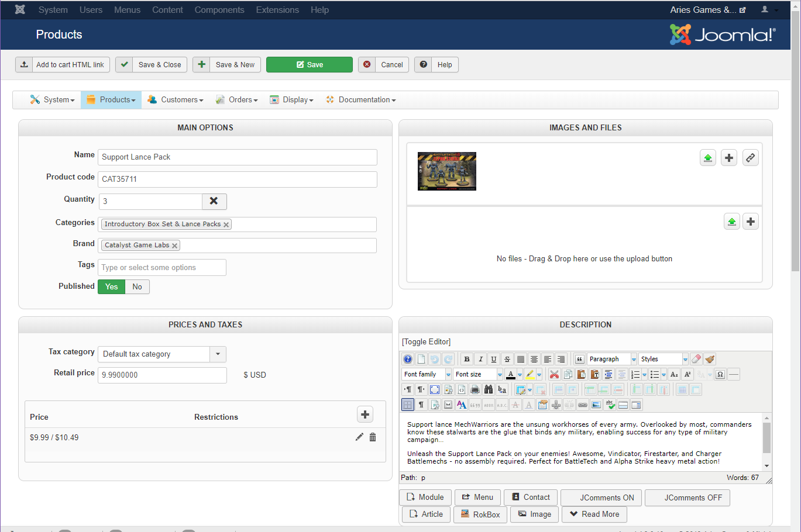This screenshot has height=532, width=801.
Task: Toggle visual block outlines in the editor
Action: pos(408,405)
